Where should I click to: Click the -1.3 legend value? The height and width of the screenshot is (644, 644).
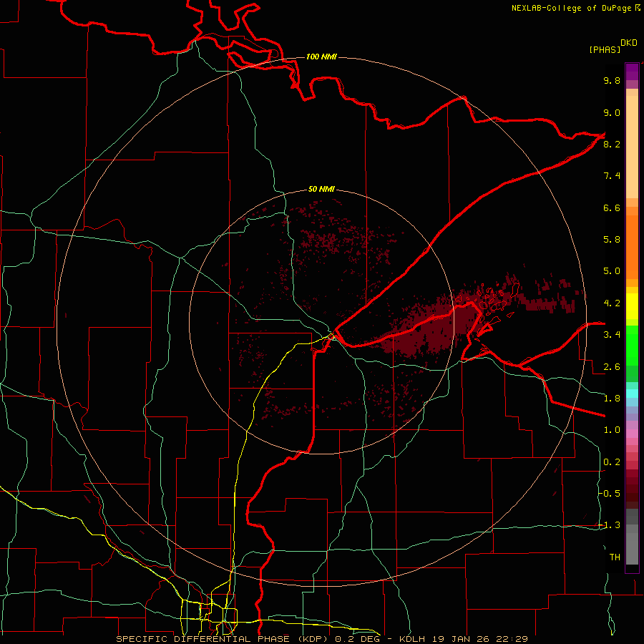[610, 525]
